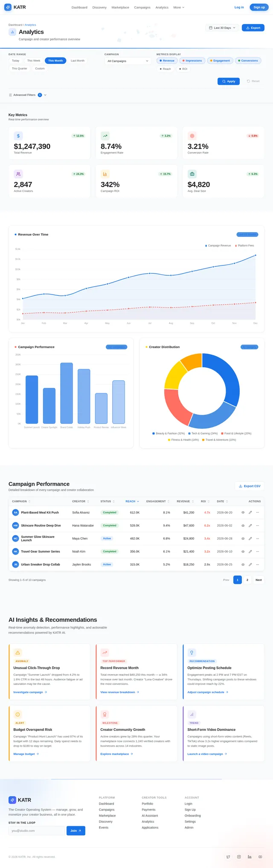Click the Trend bar chart icon
The width and height of the screenshot is (273, 868).
pyautogui.click(x=192, y=715)
